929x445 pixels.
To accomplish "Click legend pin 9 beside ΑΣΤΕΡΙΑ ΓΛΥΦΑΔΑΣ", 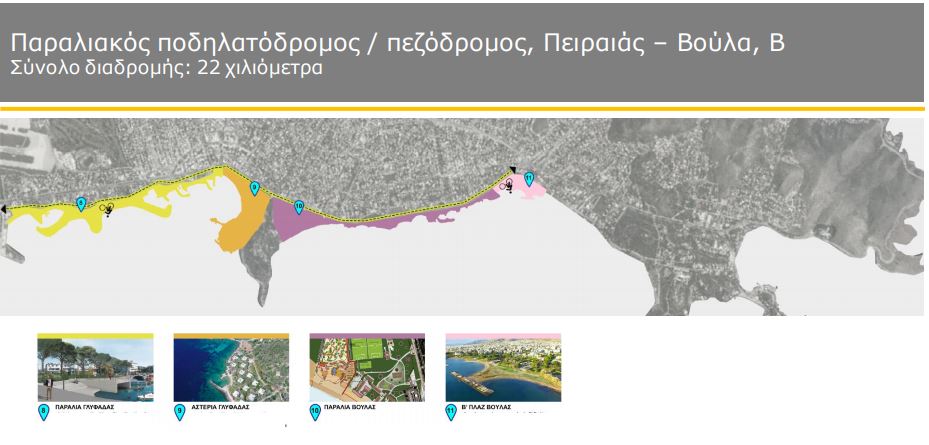I will tap(179, 410).
